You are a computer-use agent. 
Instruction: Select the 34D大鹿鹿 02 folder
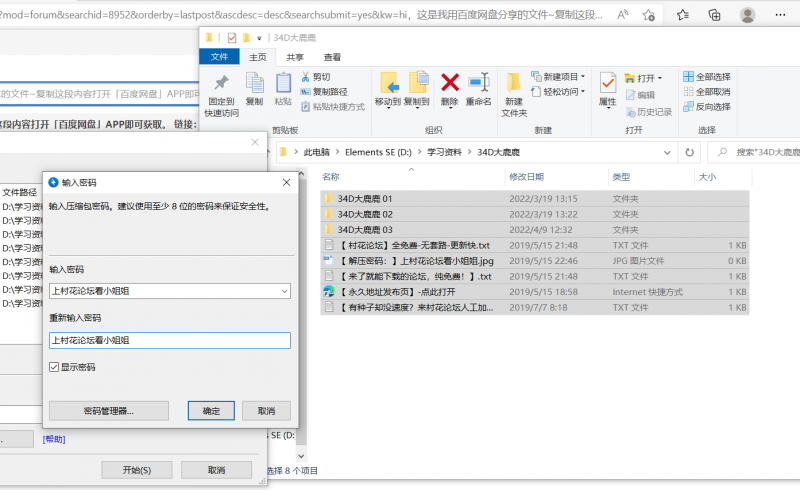[x=365, y=214]
